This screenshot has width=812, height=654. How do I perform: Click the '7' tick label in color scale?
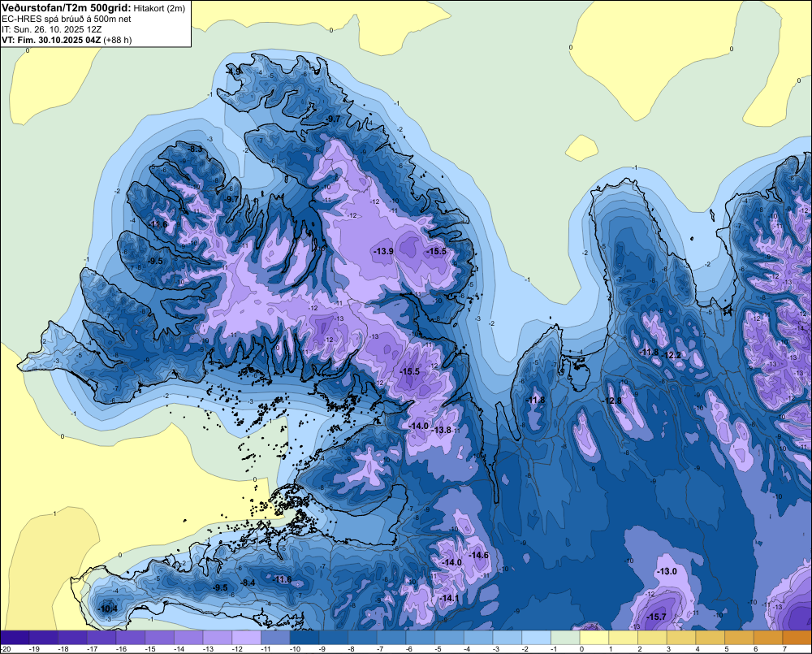click(785, 649)
